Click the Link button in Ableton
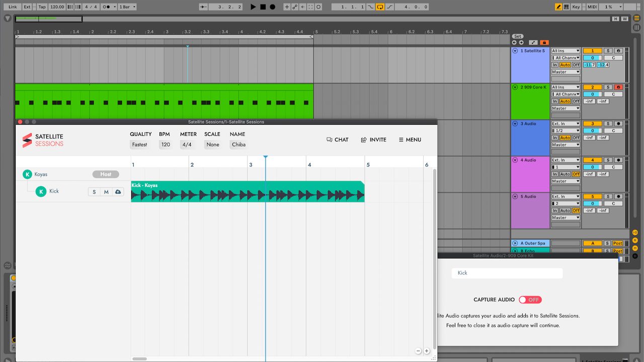 (13, 7)
